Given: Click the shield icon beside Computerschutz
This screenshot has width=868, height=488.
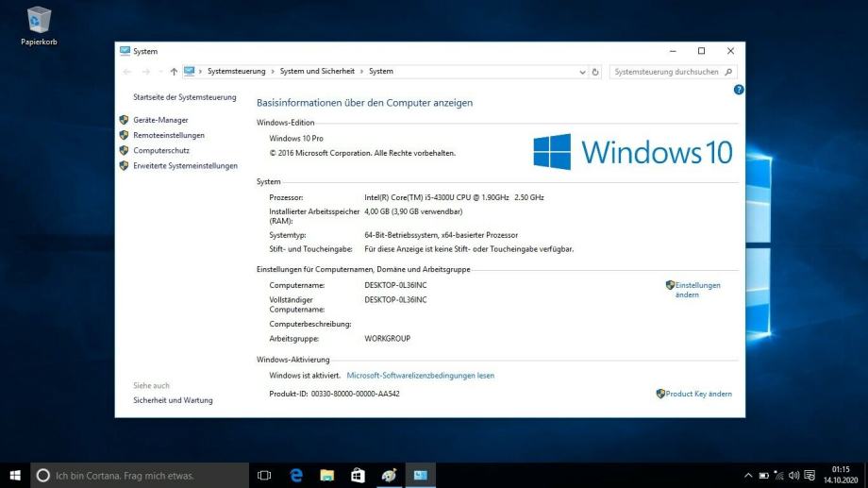Looking at the screenshot, I should point(124,150).
